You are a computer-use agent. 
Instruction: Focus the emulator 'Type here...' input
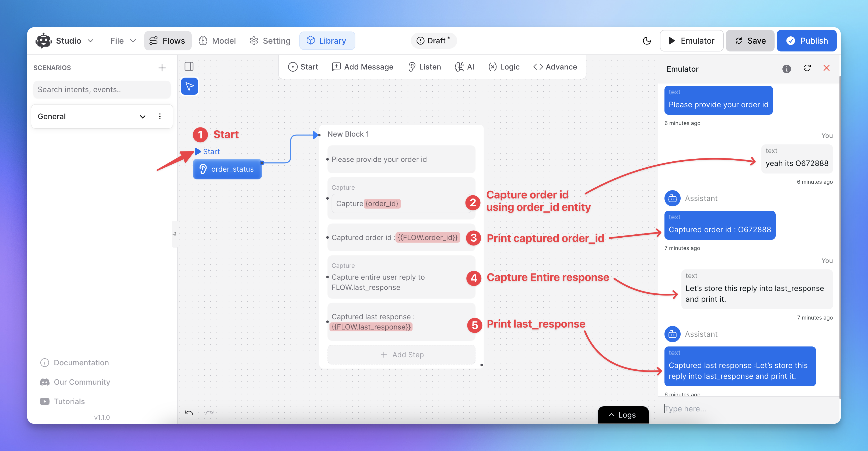coord(748,409)
